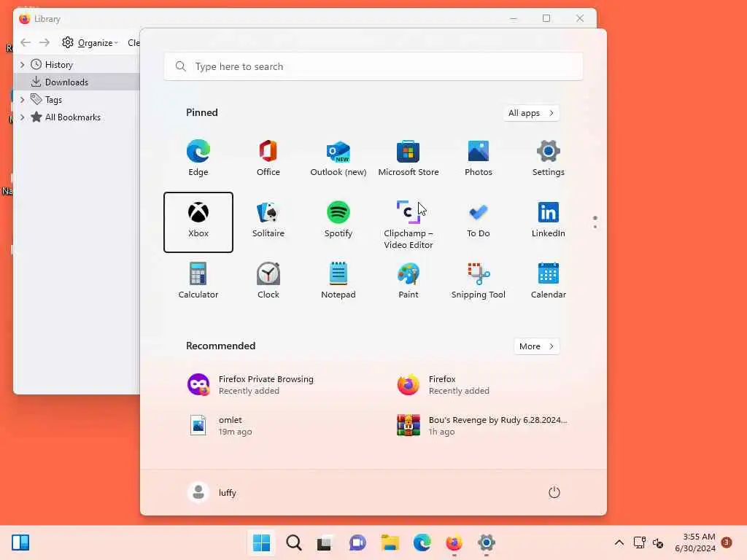
Task: Open Clipchamp Video Editor
Action: pyautogui.click(x=409, y=224)
